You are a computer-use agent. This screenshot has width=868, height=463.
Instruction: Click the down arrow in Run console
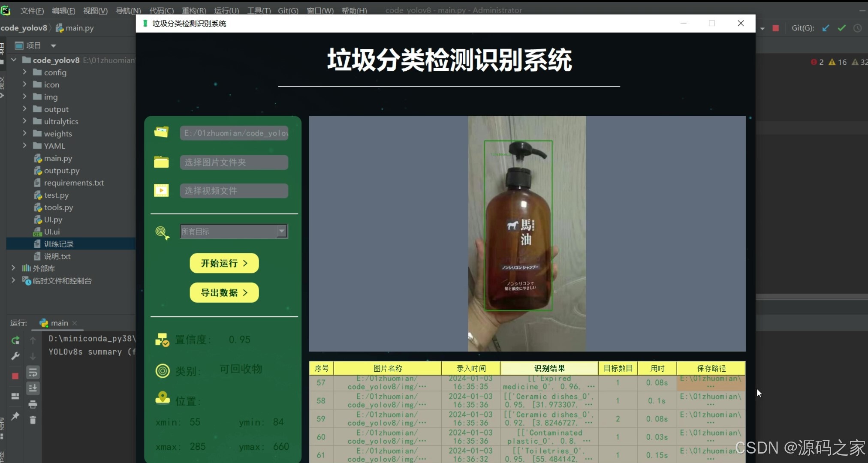(x=33, y=356)
